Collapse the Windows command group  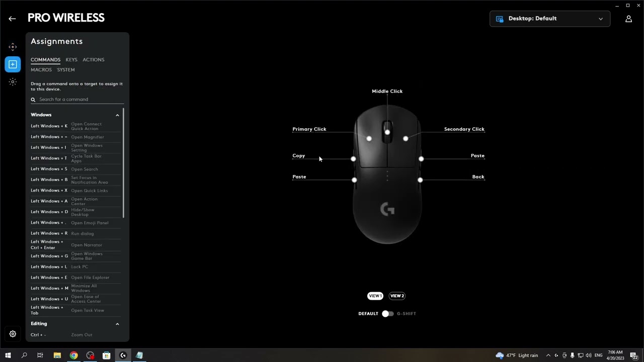117,115
